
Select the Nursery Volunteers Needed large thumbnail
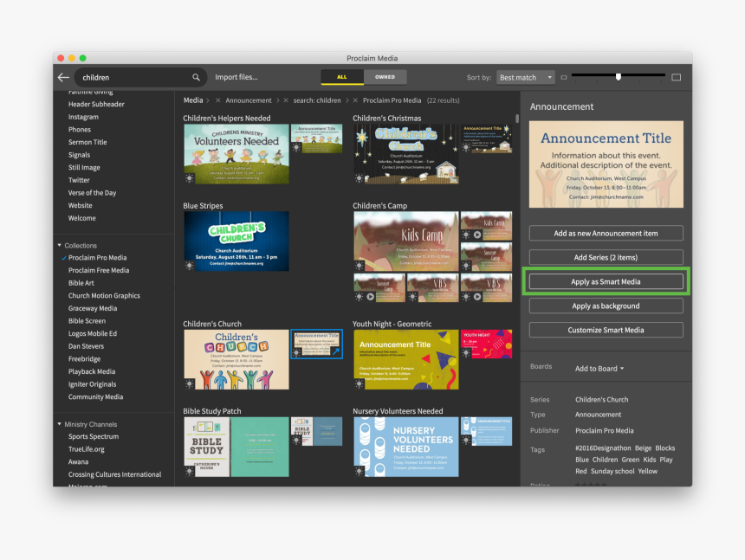406,447
